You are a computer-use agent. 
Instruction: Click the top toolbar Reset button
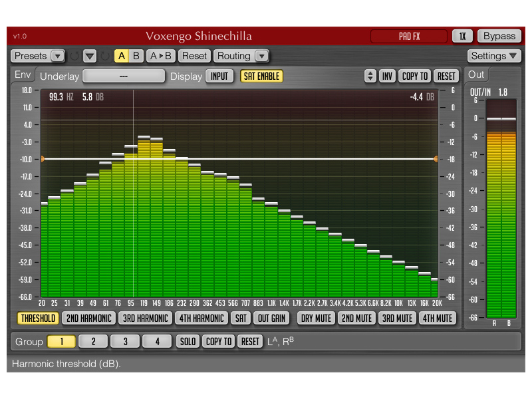[194, 56]
